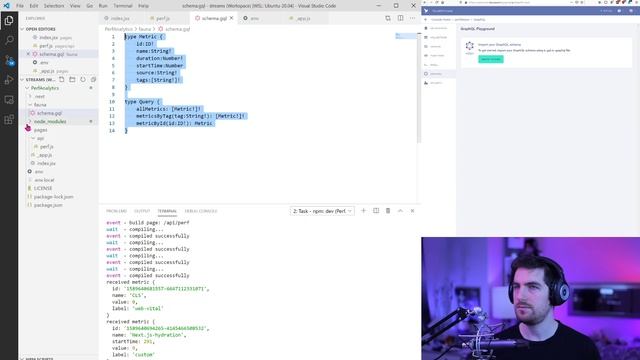Expand the node_modules folder

click(30, 122)
